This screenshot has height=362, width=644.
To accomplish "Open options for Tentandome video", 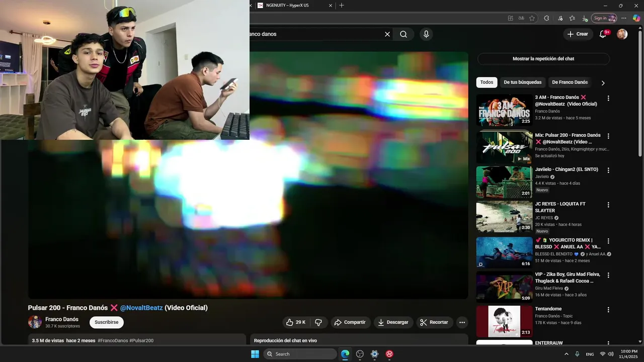I will pyautogui.click(x=608, y=310).
